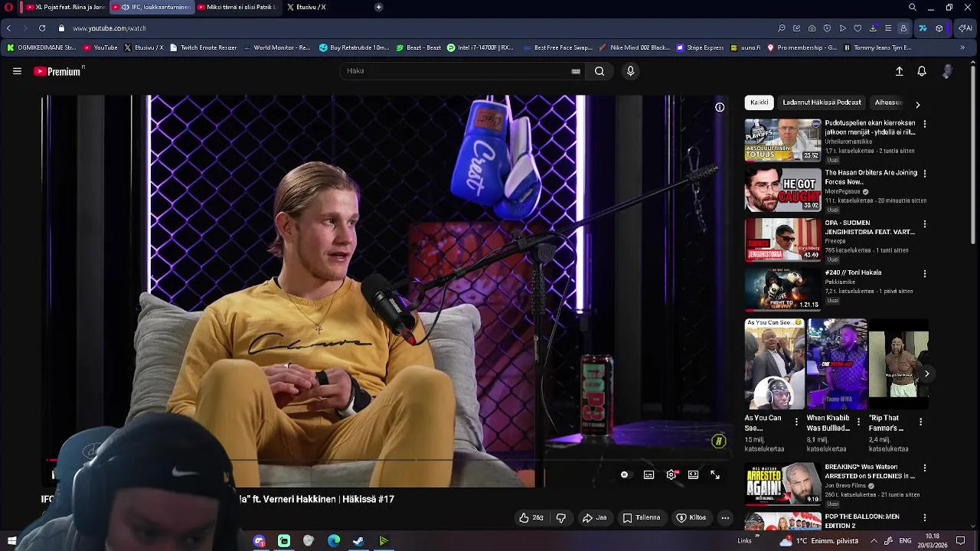Screen dimensions: 980x551
Task: Open options for Hasan Orbiters video
Action: (925, 174)
